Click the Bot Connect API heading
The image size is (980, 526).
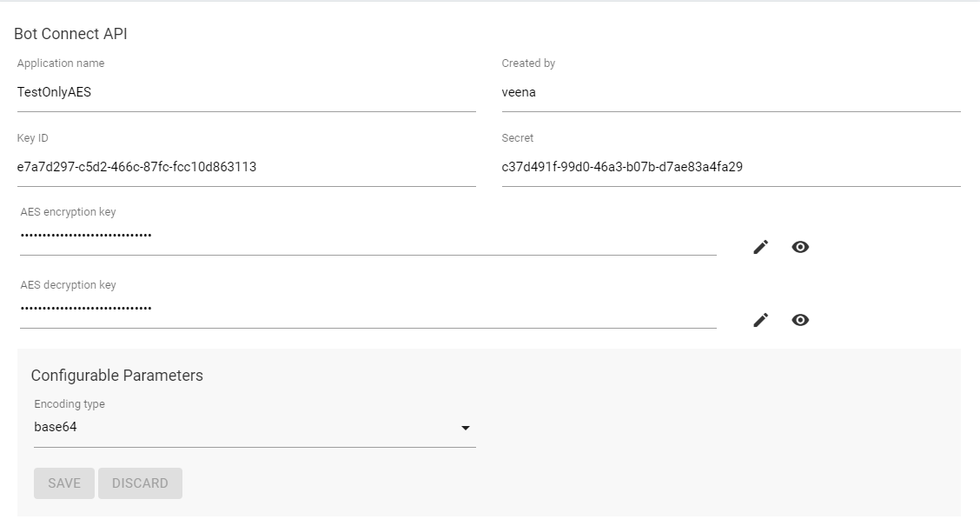pos(70,34)
